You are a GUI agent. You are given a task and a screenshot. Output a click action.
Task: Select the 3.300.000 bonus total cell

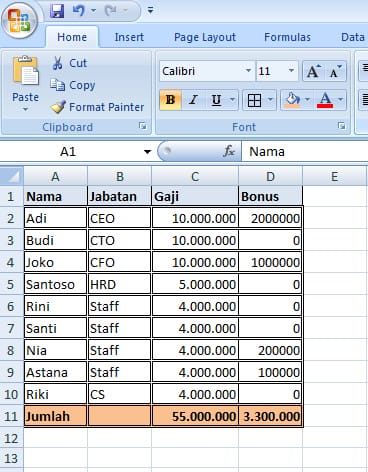[270, 416]
